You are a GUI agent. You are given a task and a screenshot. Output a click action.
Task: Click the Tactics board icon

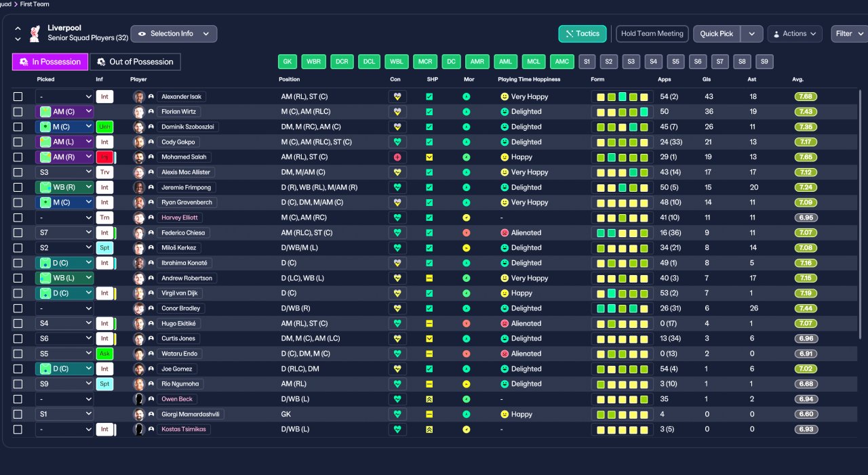tap(568, 34)
